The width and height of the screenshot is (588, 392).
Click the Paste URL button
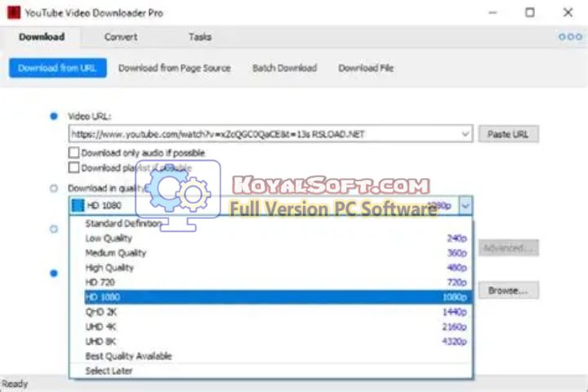click(x=509, y=134)
